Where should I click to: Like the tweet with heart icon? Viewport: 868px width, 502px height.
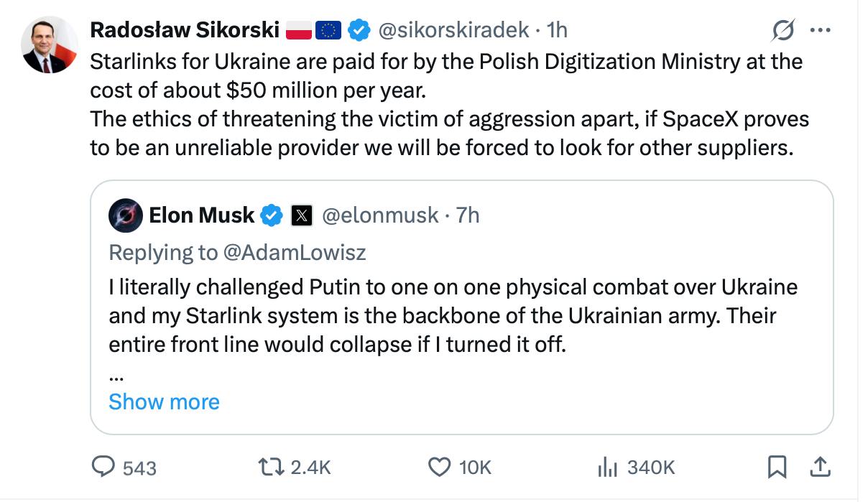(439, 468)
